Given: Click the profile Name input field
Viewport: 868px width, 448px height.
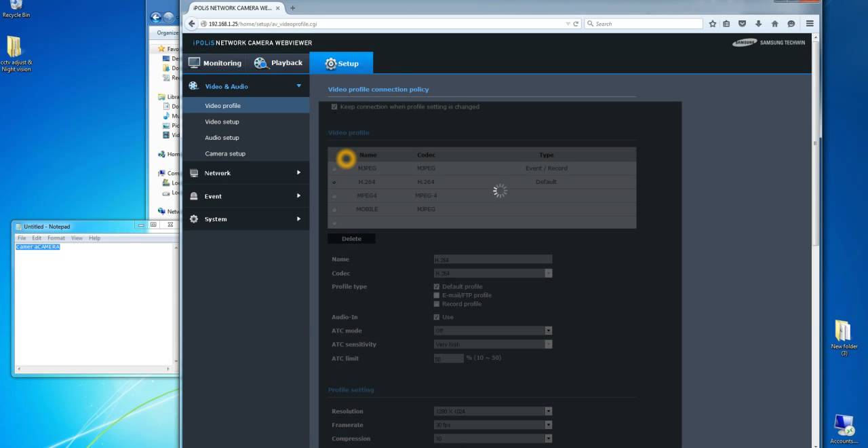Looking at the screenshot, I should 493,259.
